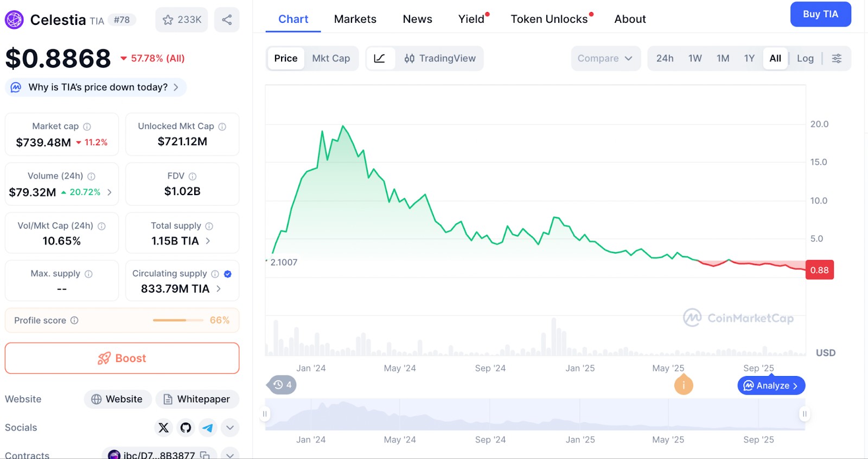Screen dimensions: 868x459
Task: Open the GitHub social link
Action: [186, 428]
